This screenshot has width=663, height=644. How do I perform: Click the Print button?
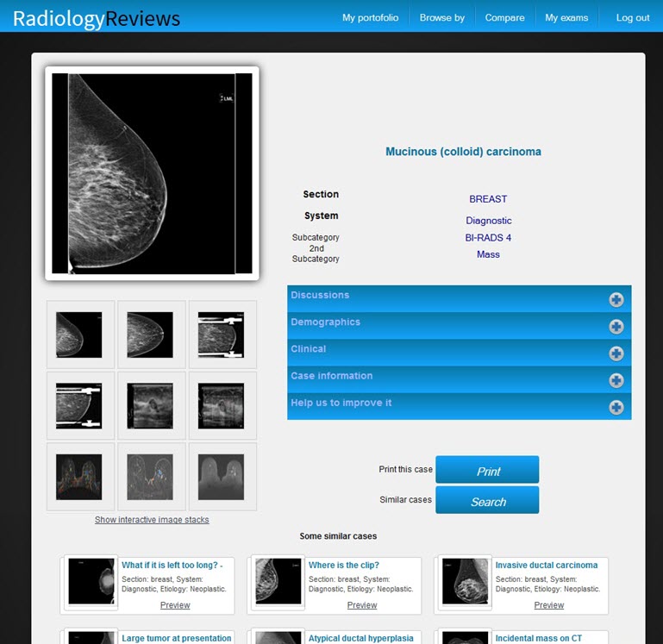coord(487,469)
